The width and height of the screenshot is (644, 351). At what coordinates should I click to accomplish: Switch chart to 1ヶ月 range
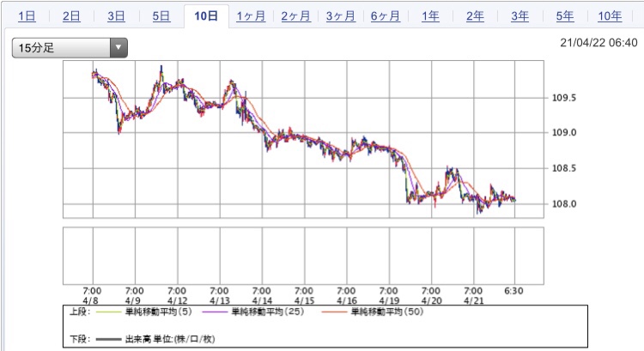coord(251,16)
